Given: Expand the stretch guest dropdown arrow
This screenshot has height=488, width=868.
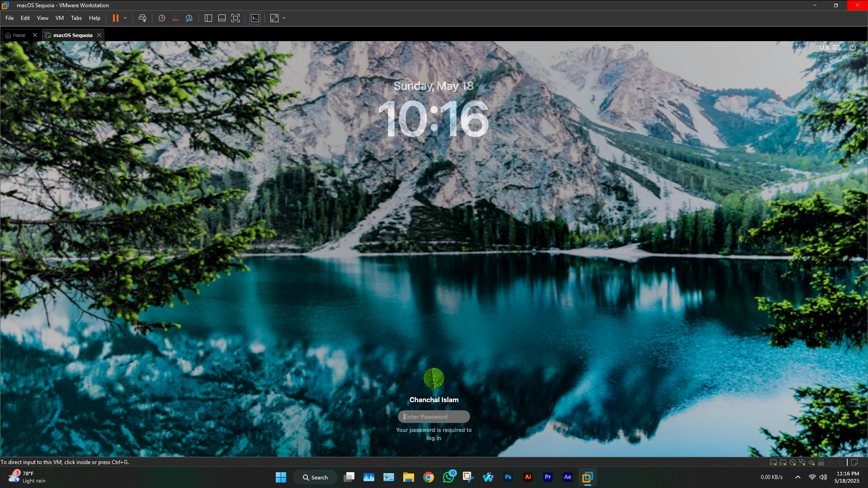Looking at the screenshot, I should (284, 18).
